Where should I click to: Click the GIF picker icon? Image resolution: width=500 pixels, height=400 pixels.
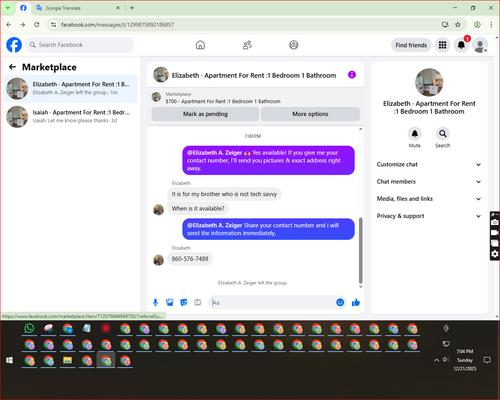point(198,302)
